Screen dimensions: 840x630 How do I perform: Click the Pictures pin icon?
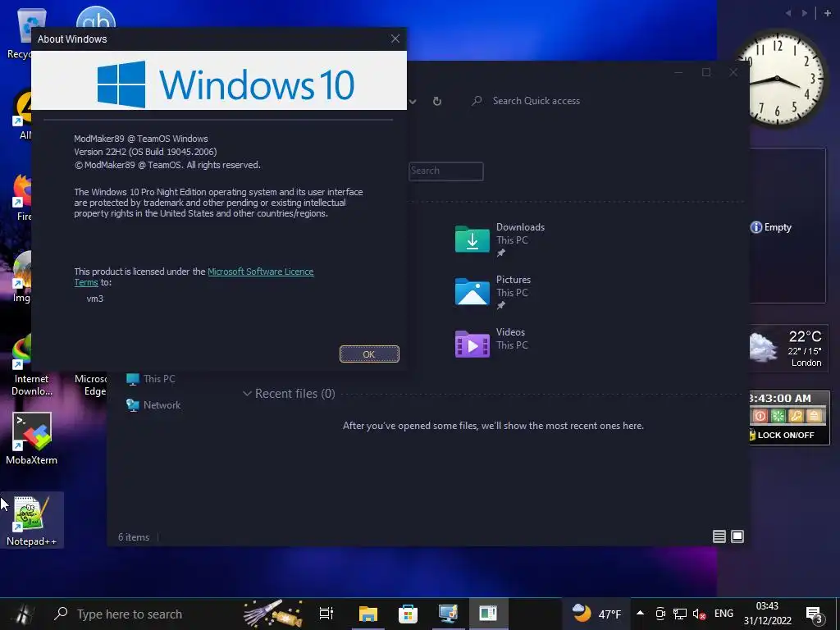(x=501, y=305)
